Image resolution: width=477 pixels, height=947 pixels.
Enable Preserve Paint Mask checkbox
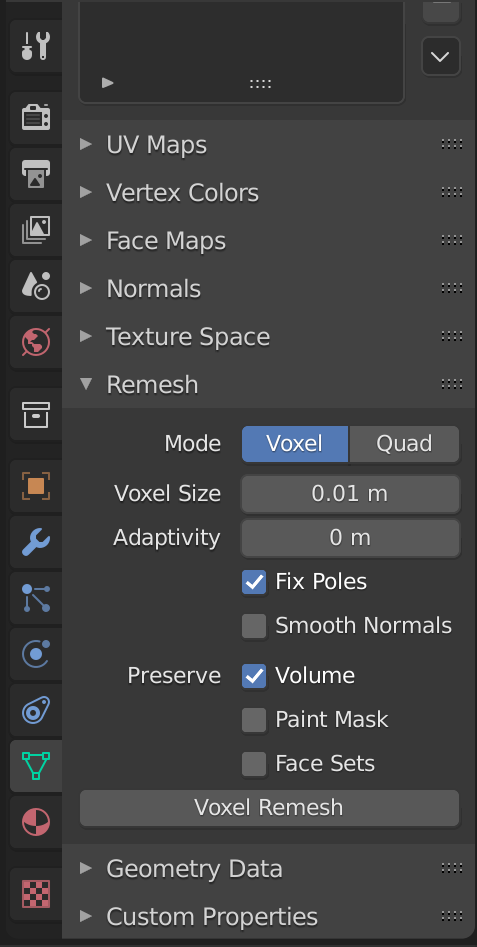(x=254, y=720)
